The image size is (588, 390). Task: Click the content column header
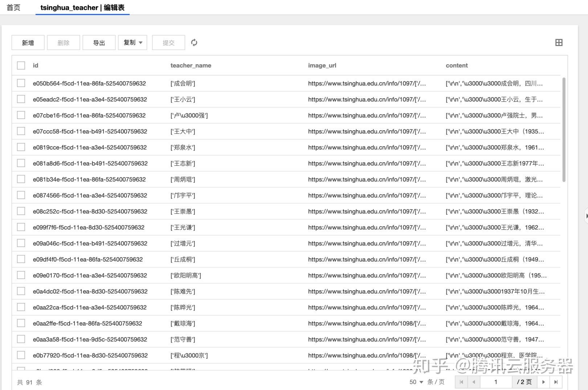[457, 65]
